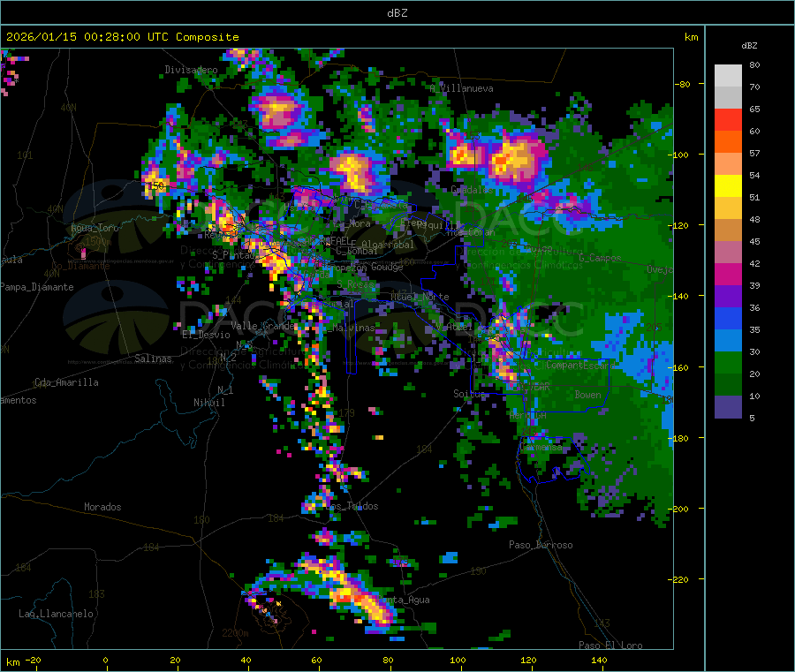The width and height of the screenshot is (795, 672).
Task: Click the Los_Toldos map label
Action: click(352, 506)
